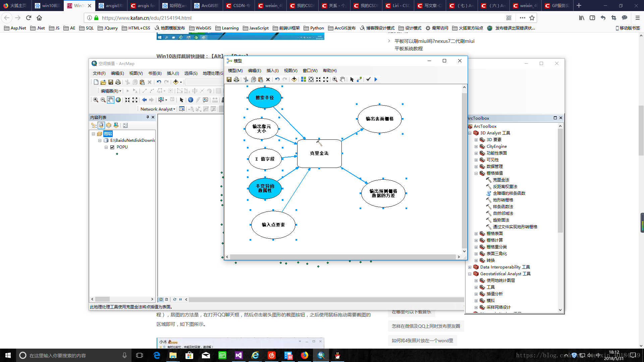Undo last action in model window

coord(277,79)
